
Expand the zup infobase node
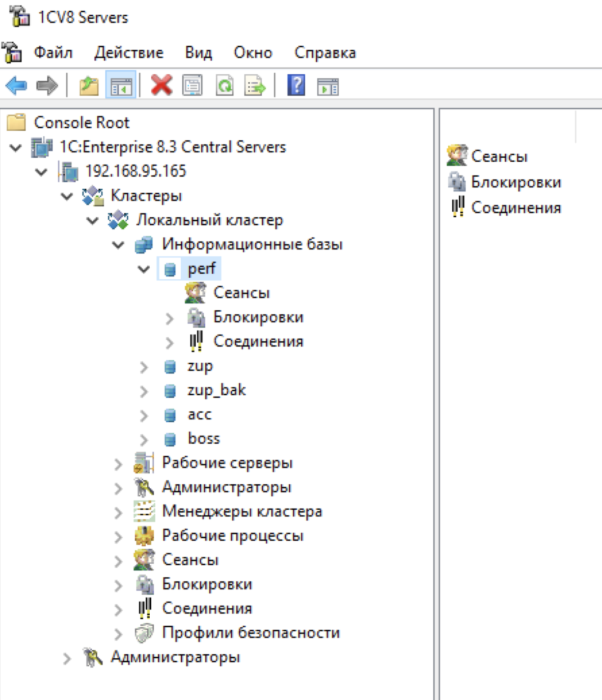144,367
